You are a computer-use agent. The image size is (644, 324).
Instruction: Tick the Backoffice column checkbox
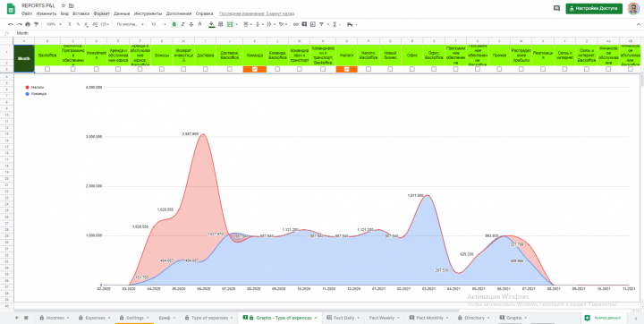[47, 70]
